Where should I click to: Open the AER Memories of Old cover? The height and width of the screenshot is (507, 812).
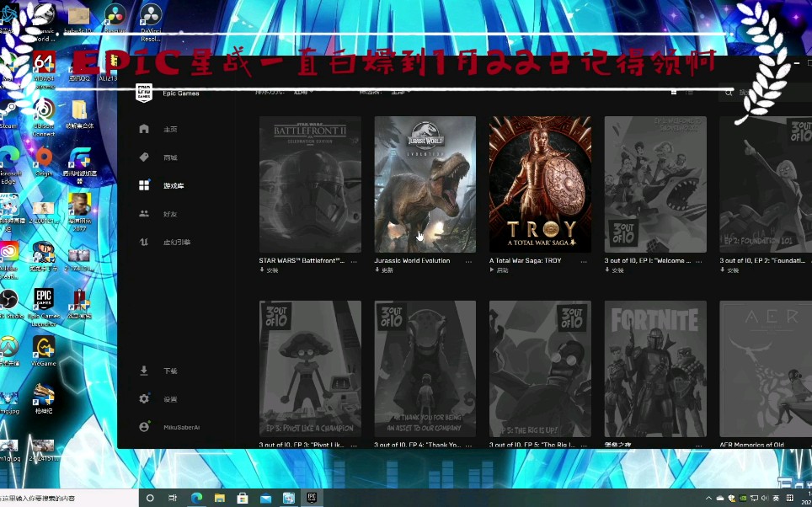pyautogui.click(x=766, y=369)
